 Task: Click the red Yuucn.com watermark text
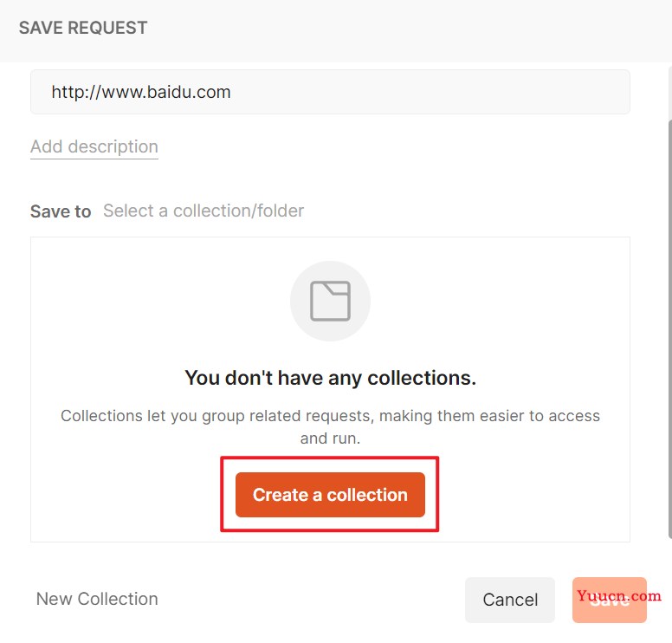[x=619, y=595]
